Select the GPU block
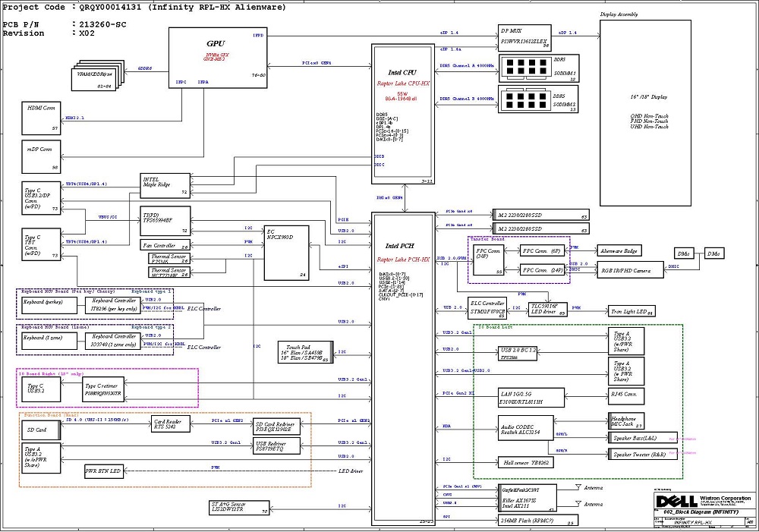Screen dimensions: 759x532 [x=218, y=53]
